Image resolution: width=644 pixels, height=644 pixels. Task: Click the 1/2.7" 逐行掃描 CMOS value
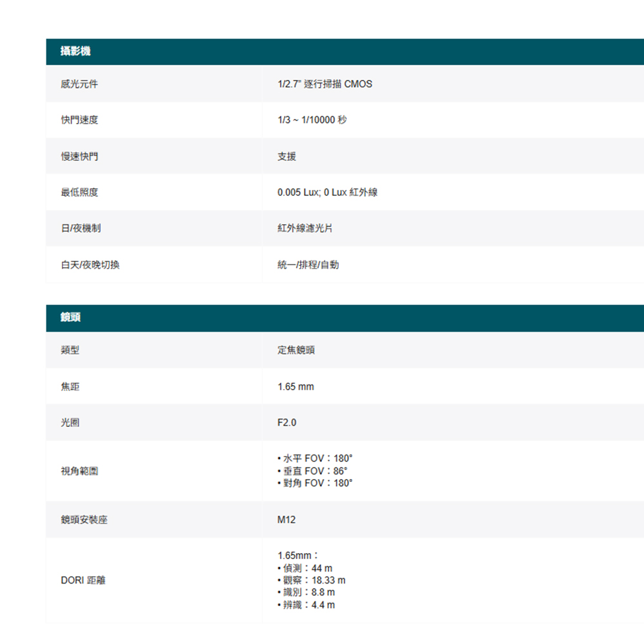point(325,84)
